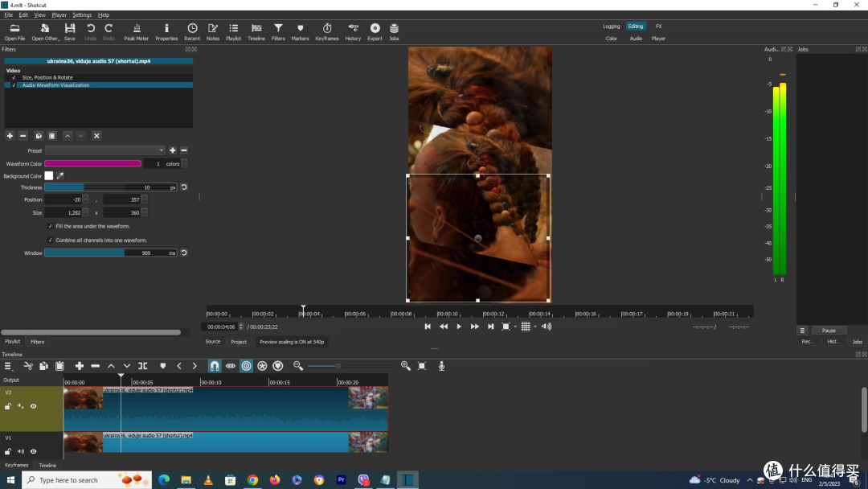Image resolution: width=868 pixels, height=489 pixels.
Task: Click the Export toolbar icon
Action: tap(375, 31)
